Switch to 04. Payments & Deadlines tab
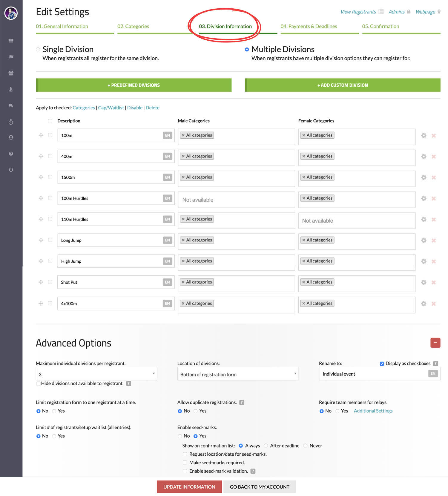Viewport: 448px width, 496px height. pos(309,26)
